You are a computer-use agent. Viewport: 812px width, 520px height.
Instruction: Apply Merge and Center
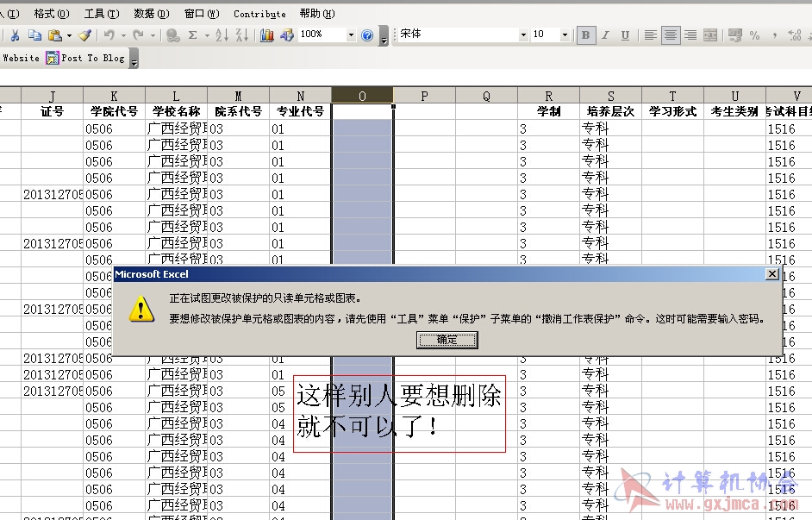[x=710, y=35]
